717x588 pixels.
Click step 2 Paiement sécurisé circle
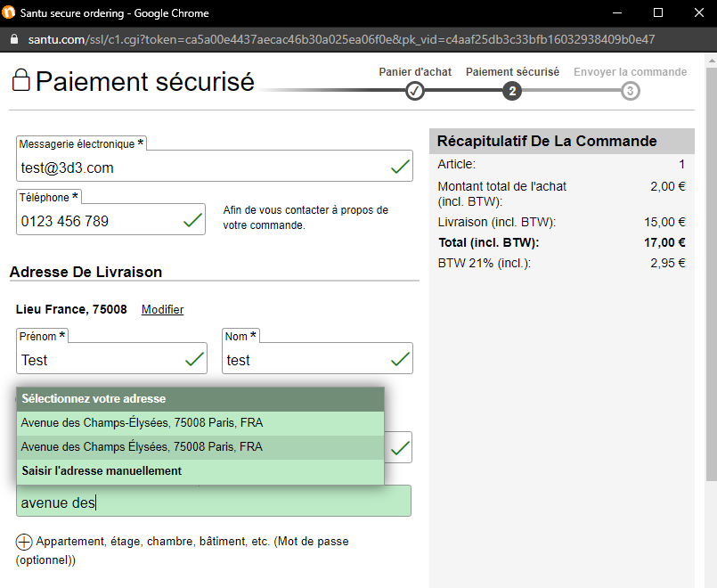click(x=512, y=91)
